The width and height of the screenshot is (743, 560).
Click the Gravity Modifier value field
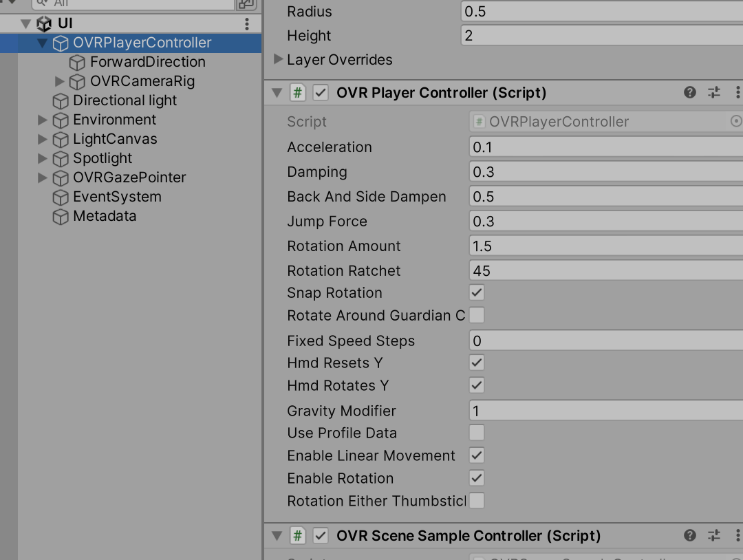(x=606, y=411)
